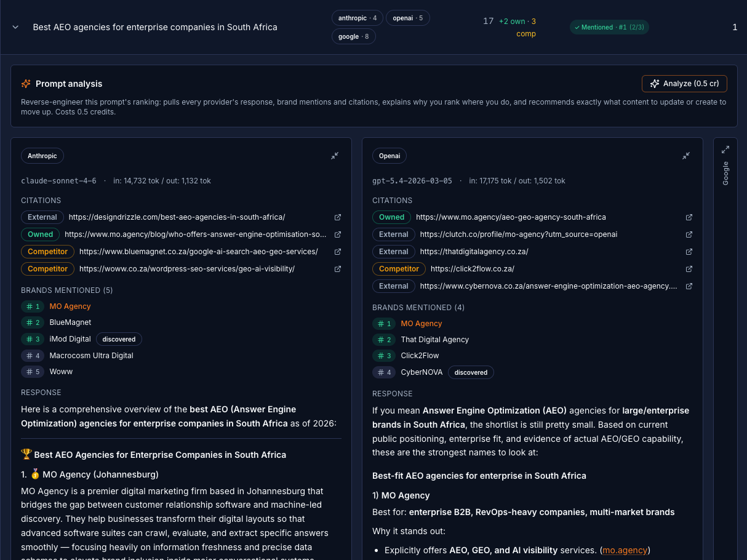Collapse the Anthropic response panel
The height and width of the screenshot is (560, 747).
335,156
